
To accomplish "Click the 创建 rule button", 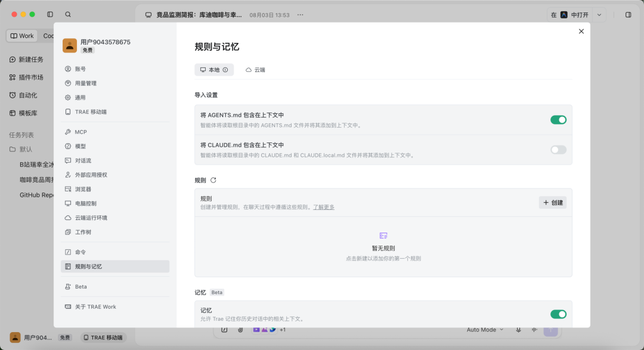I will (x=552, y=203).
